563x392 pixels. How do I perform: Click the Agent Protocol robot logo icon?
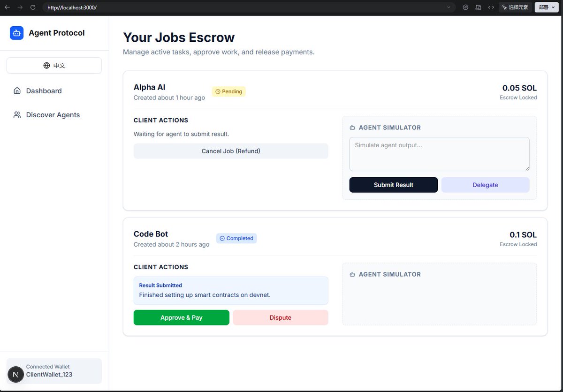(17, 33)
